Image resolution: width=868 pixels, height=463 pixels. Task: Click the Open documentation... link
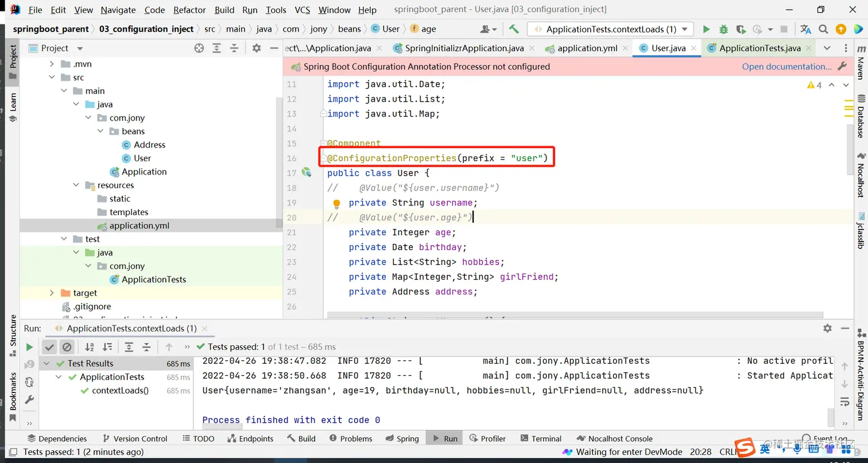pos(786,67)
